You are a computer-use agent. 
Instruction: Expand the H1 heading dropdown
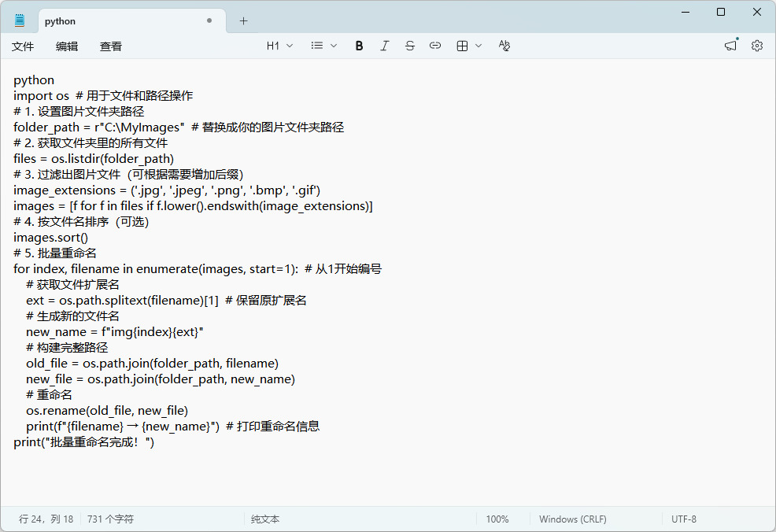tap(279, 46)
